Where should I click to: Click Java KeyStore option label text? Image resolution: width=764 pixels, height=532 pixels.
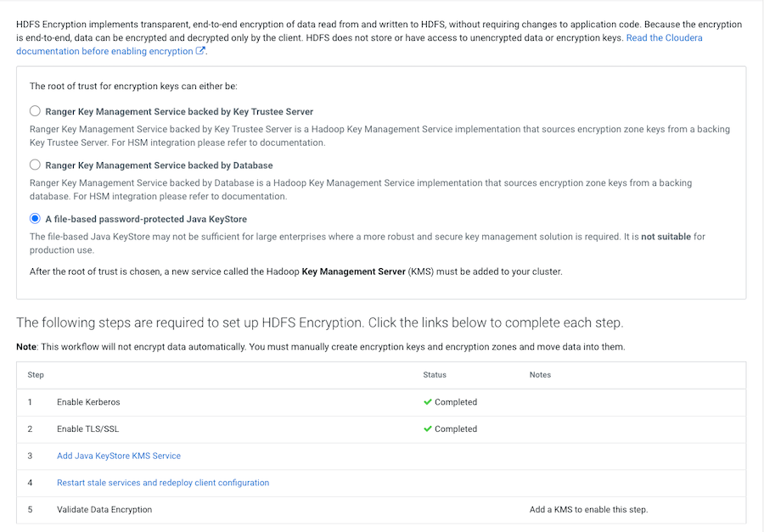146,219
